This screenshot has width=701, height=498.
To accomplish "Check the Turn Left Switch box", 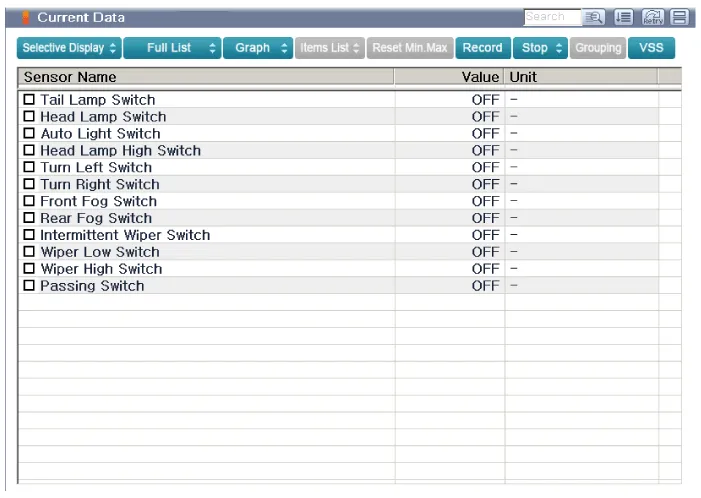I will 29,168.
